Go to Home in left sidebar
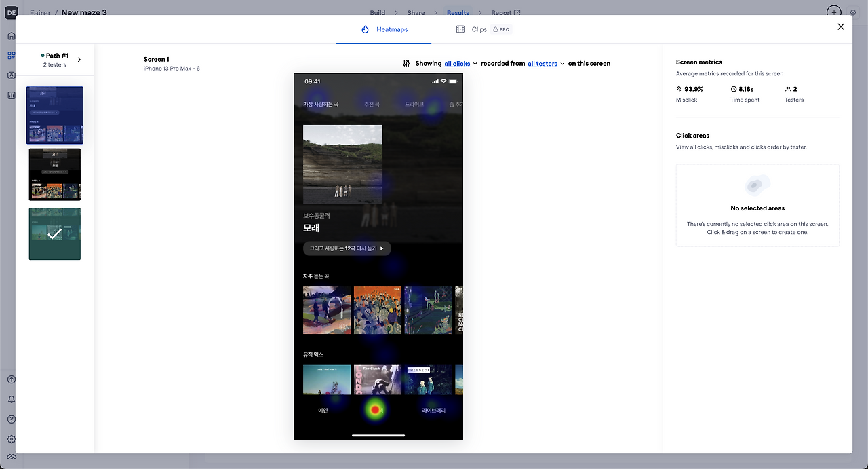 11,36
